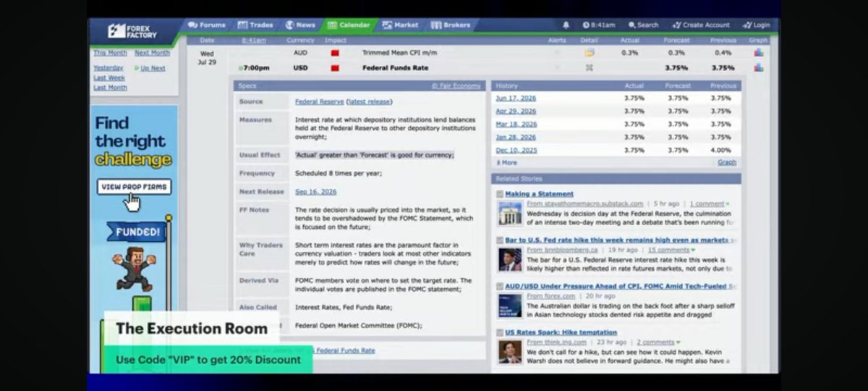Click the notifications bell icon
Viewport: 868px width, 391px height.
pyautogui.click(x=566, y=25)
